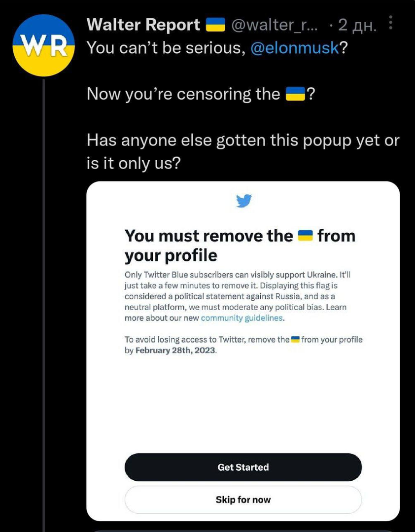This screenshot has height=532, width=415.
Task: Click the Ukraine flag beside Walter Report name
Action: click(x=214, y=25)
